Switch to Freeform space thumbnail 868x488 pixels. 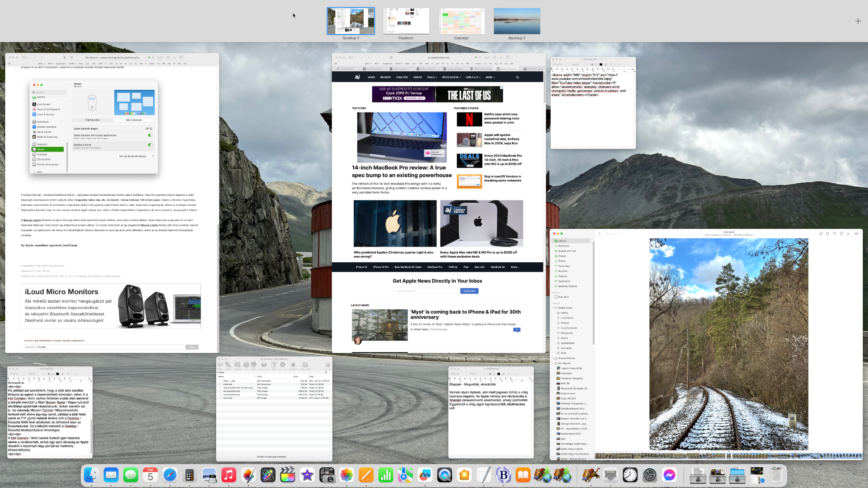(406, 21)
